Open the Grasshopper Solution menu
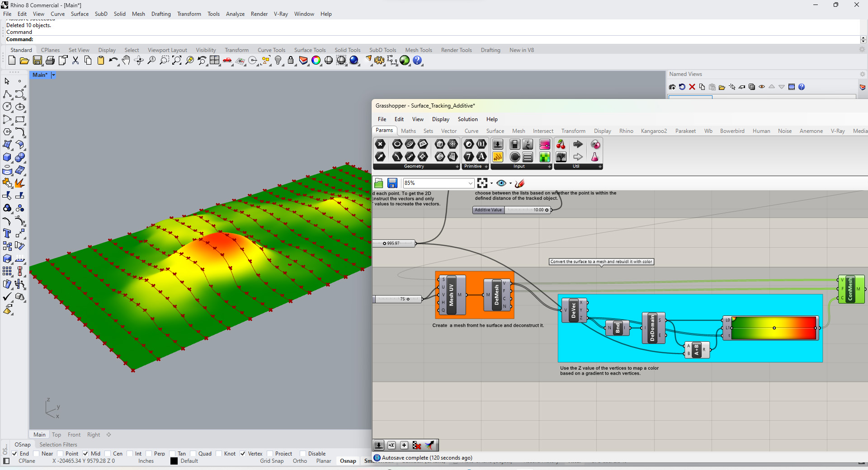Image resolution: width=868 pixels, height=470 pixels. (x=467, y=119)
